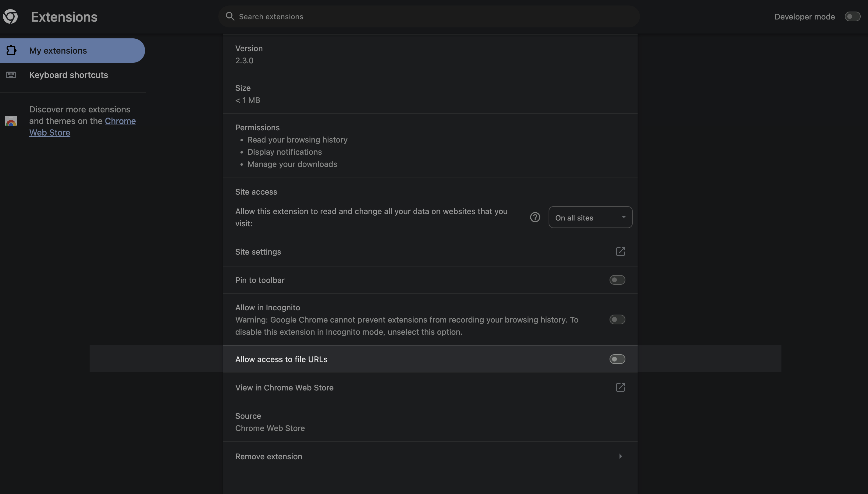Click the Keyboard shortcuts keyboard icon
The width and height of the screenshot is (868, 494).
[x=11, y=75]
